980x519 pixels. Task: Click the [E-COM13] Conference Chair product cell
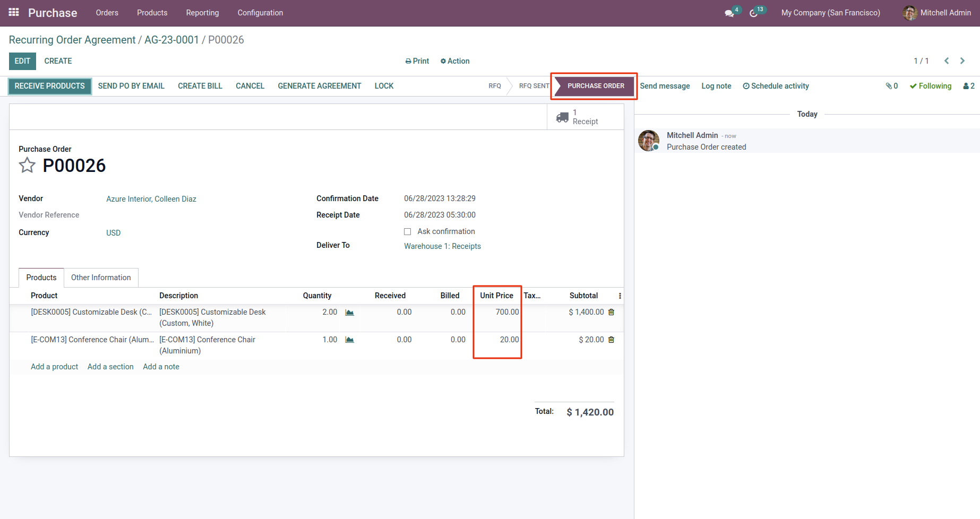pyautogui.click(x=92, y=340)
